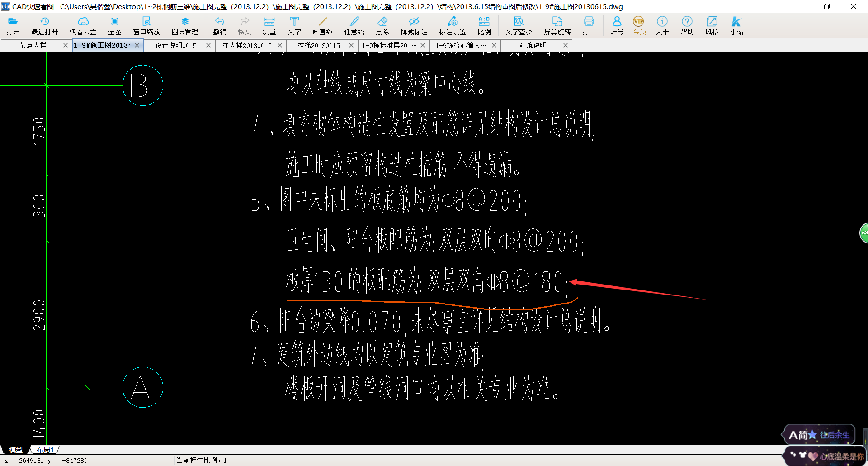Activate 窗口缩放 window zoom tool
868x466 pixels.
click(146, 26)
